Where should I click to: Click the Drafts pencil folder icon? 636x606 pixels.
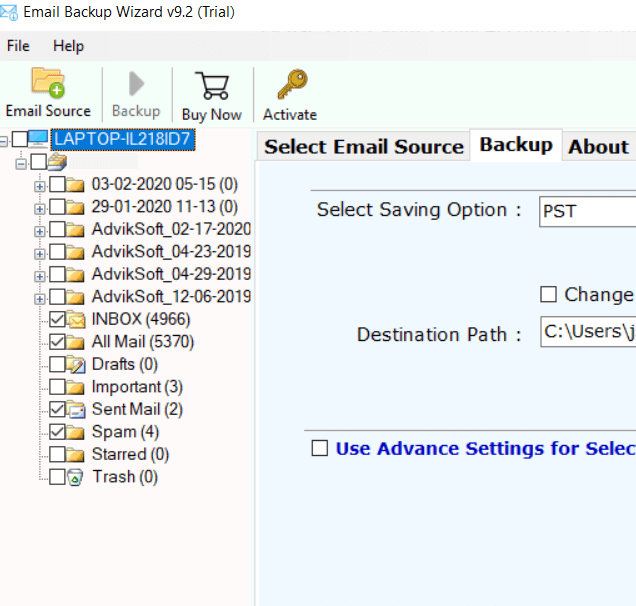coord(76,364)
